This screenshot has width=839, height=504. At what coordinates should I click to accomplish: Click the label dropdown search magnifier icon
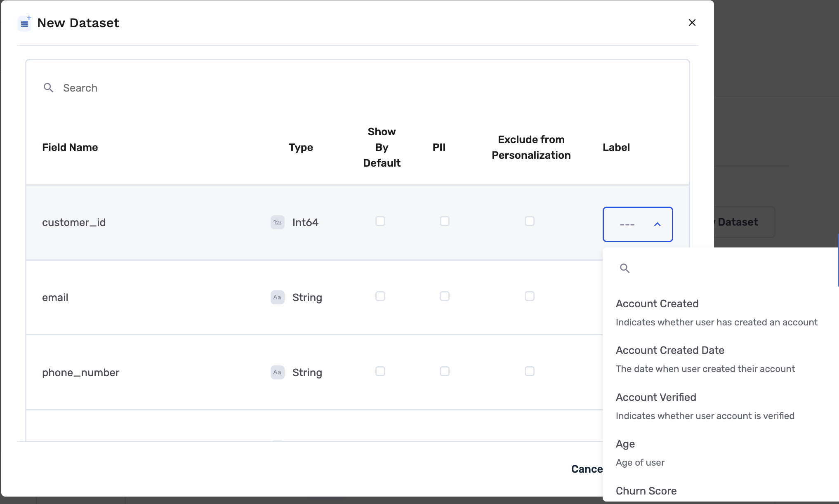[625, 268]
